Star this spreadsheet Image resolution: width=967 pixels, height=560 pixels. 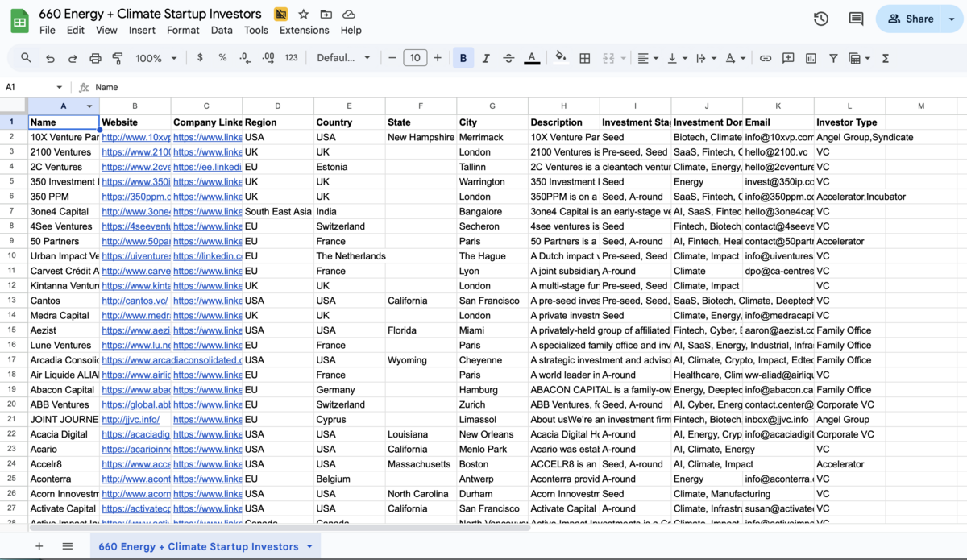pos(303,15)
